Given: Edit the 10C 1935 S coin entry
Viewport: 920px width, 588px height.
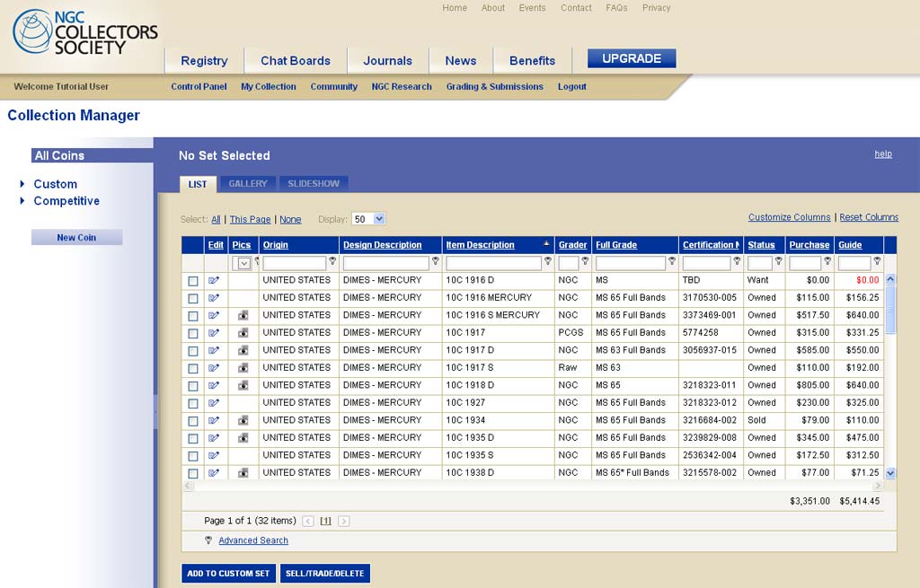Looking at the screenshot, I should (214, 455).
